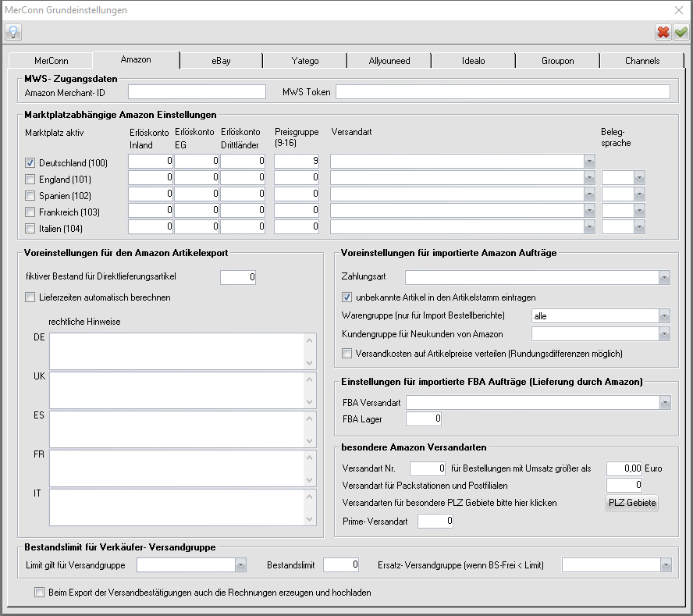Enable Spanien (102) marketplace

(30, 195)
